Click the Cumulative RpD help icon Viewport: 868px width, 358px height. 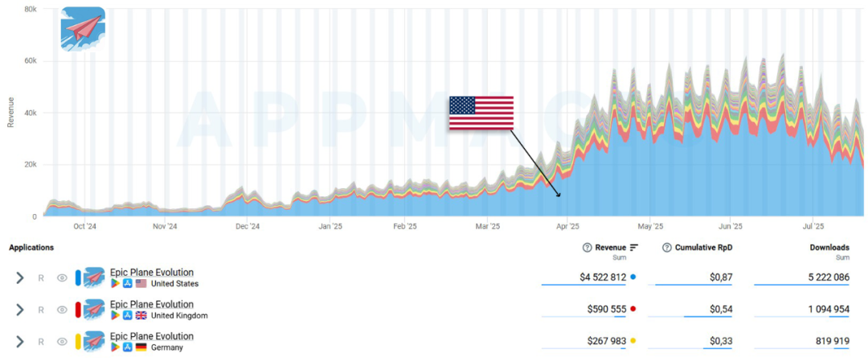(x=666, y=248)
